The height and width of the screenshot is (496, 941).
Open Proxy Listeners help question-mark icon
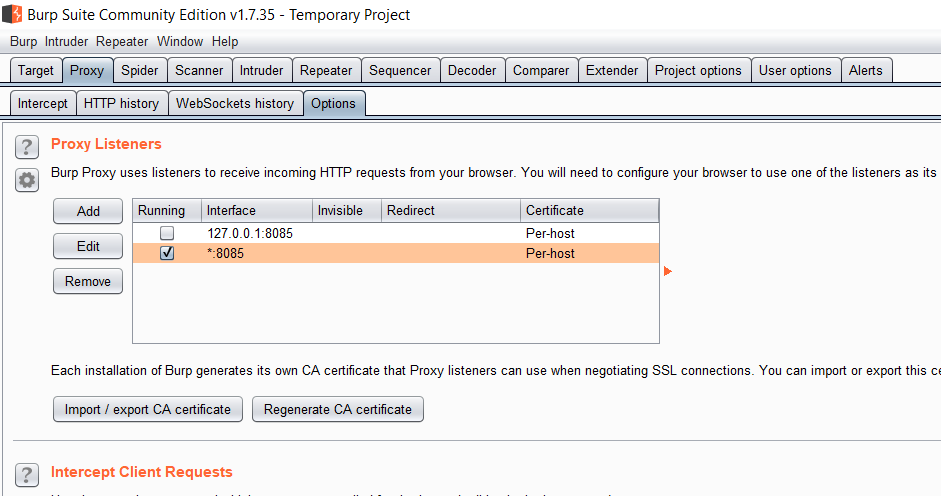pos(27,147)
